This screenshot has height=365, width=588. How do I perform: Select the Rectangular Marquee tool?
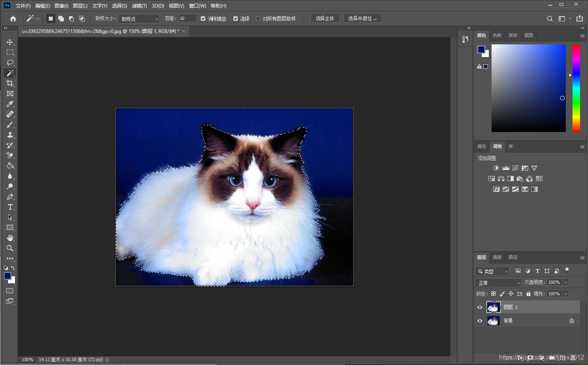click(10, 52)
